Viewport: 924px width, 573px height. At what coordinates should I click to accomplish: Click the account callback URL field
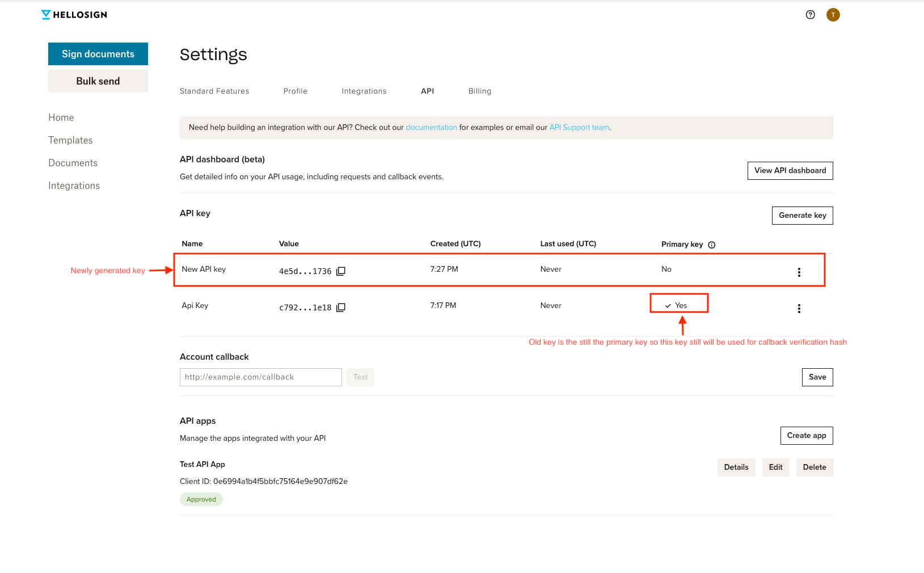pyautogui.click(x=260, y=377)
